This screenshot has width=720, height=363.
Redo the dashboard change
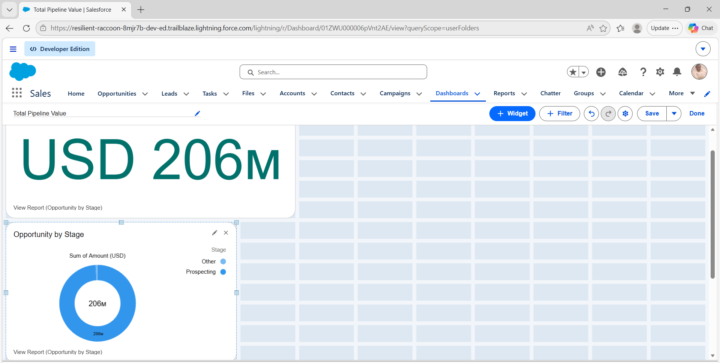tap(608, 113)
